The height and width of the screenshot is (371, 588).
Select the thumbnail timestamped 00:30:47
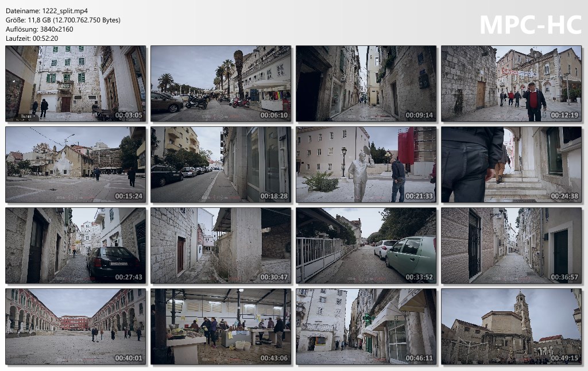[221, 246]
